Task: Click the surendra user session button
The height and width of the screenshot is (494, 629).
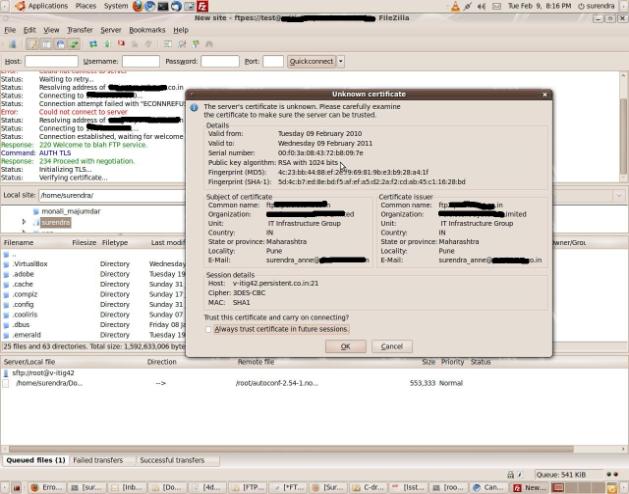Action: (597, 6)
